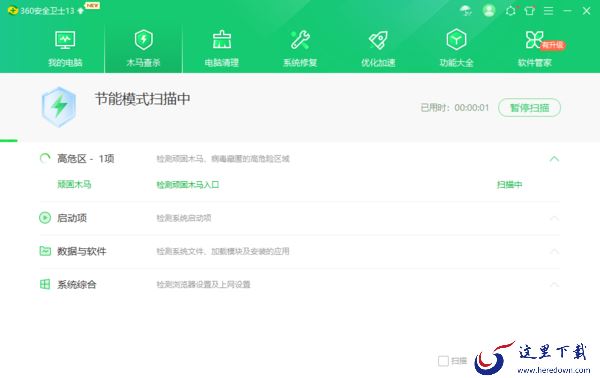The image size is (600, 378).
Task: Click the 启动项 play circle icon
Action: pyautogui.click(x=45, y=218)
